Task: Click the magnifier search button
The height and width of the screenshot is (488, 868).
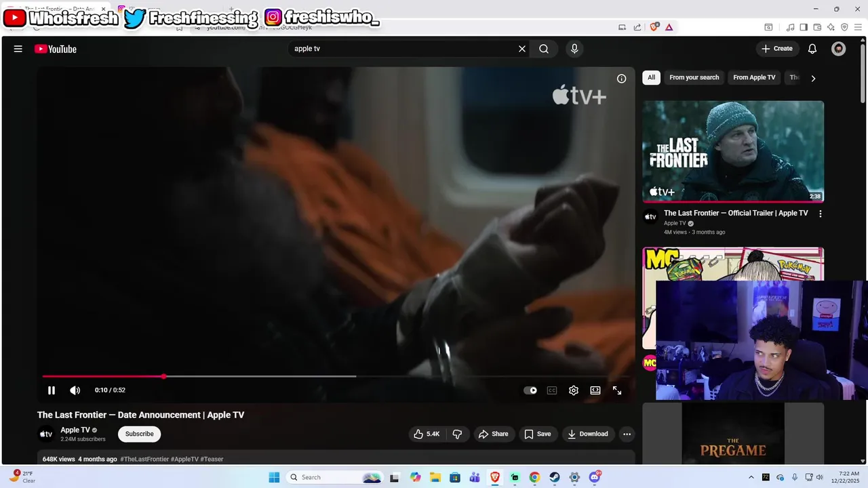Action: click(x=544, y=49)
